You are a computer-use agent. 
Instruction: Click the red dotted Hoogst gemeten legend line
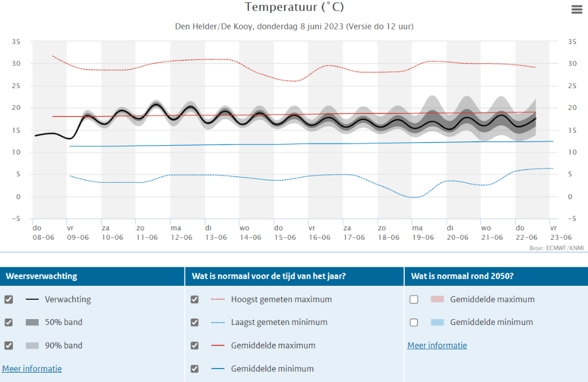(218, 300)
